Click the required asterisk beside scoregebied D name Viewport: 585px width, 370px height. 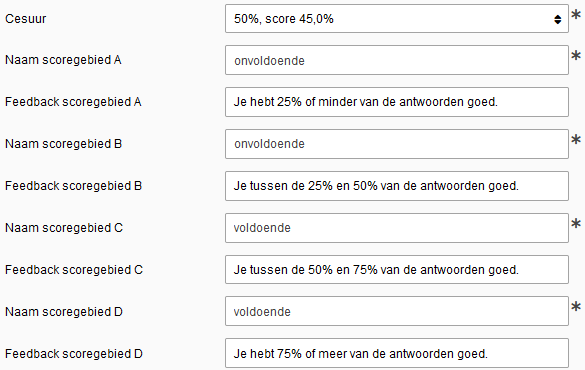coord(576,307)
